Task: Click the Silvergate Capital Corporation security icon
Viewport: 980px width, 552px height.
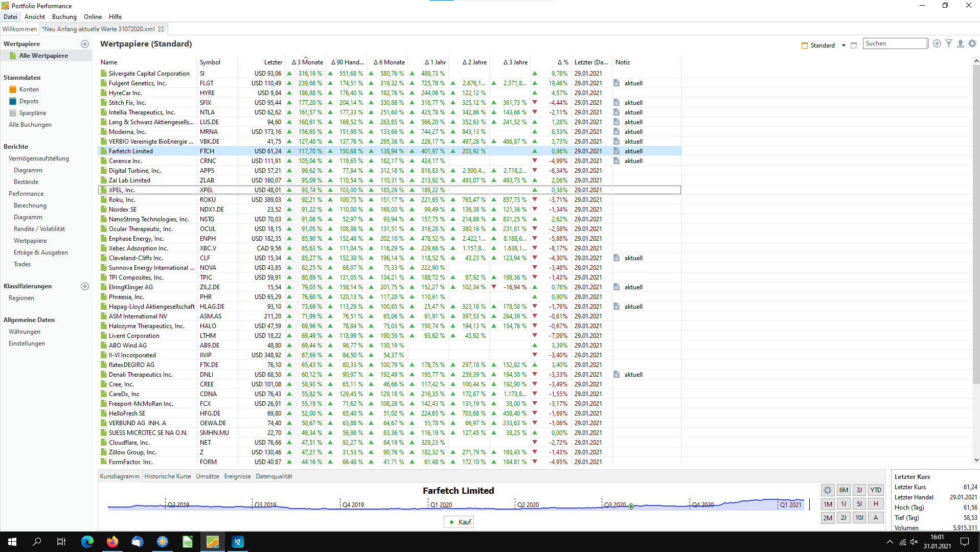Action: pos(104,74)
